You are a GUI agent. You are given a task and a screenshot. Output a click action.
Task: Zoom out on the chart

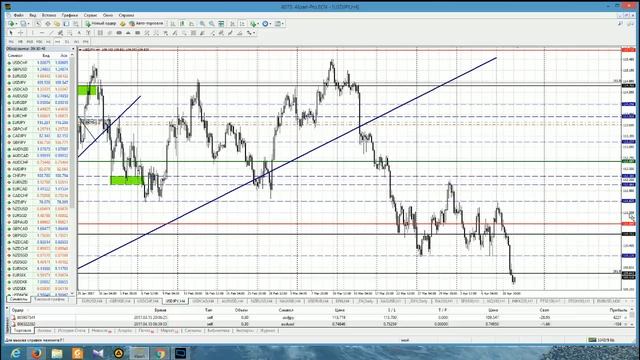coord(212,24)
